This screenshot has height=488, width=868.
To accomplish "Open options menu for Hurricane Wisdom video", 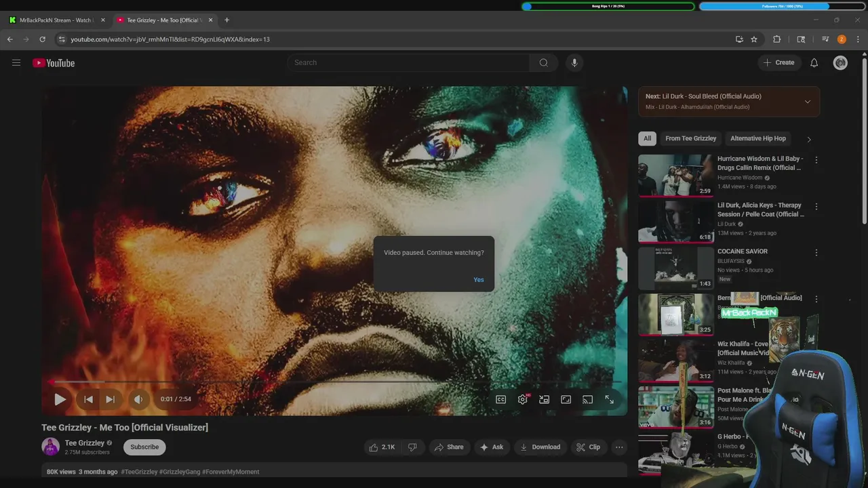I will [x=816, y=160].
